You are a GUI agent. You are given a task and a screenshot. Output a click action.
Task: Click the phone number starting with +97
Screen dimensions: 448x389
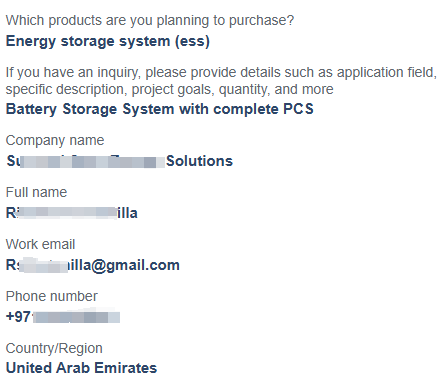tap(63, 317)
